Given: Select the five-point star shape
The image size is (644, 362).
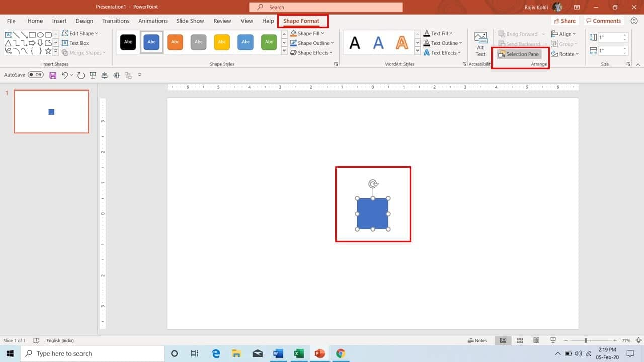Looking at the screenshot, I should (48, 51).
